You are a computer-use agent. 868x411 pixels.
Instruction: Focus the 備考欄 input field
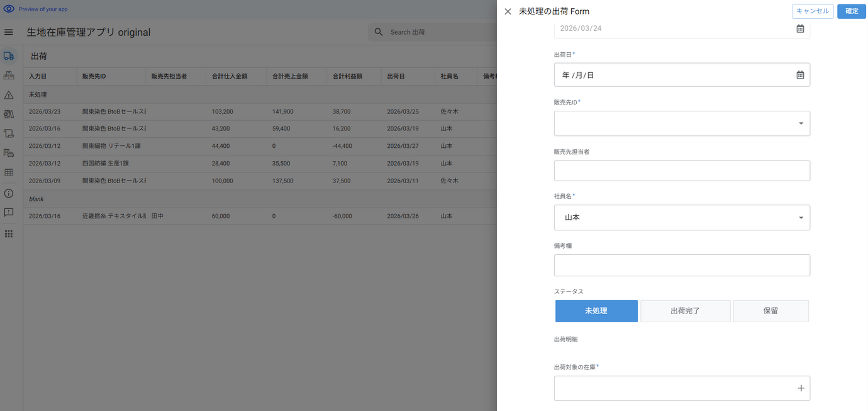(x=682, y=265)
